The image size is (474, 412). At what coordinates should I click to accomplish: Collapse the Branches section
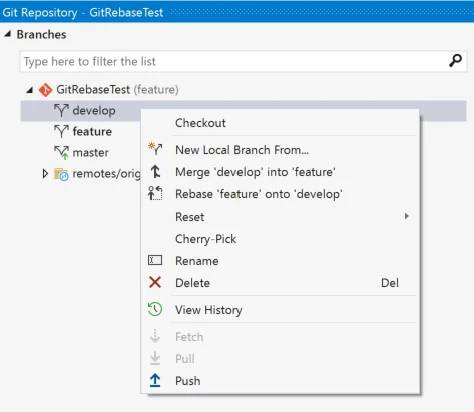8,34
